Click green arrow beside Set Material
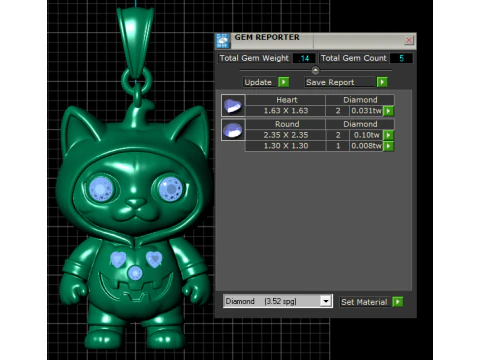Screen dimensions: 480x360 coord(398,302)
